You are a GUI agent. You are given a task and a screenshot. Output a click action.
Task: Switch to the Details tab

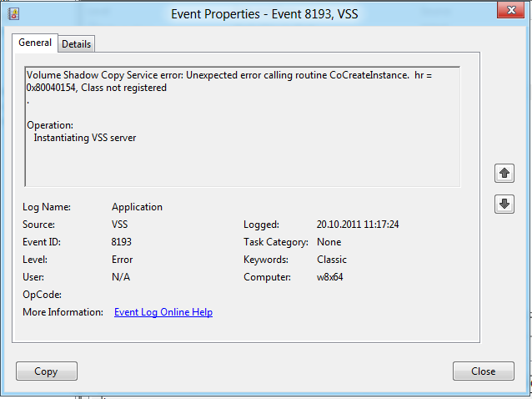(76, 43)
